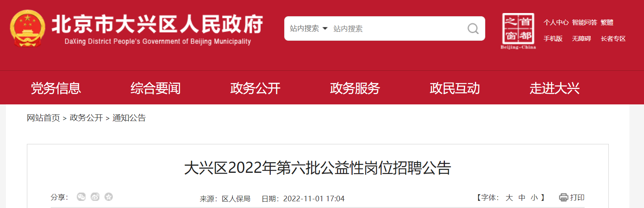Open the 走进大兴 menu item
This screenshot has height=208, width=644.
(x=555, y=88)
